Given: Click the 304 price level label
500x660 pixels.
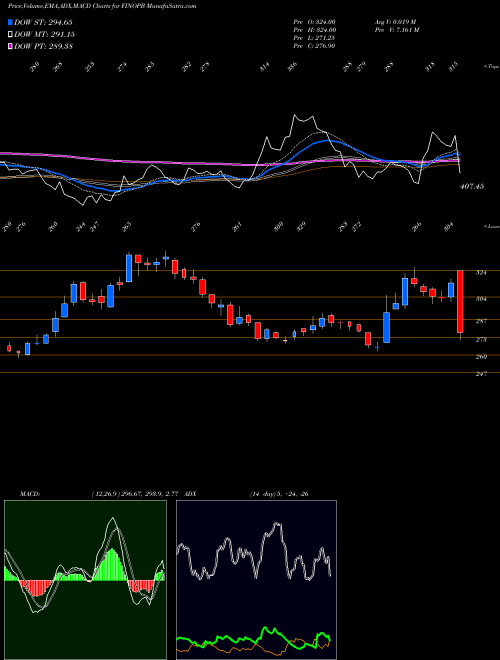Looking at the screenshot, I should point(481,299).
